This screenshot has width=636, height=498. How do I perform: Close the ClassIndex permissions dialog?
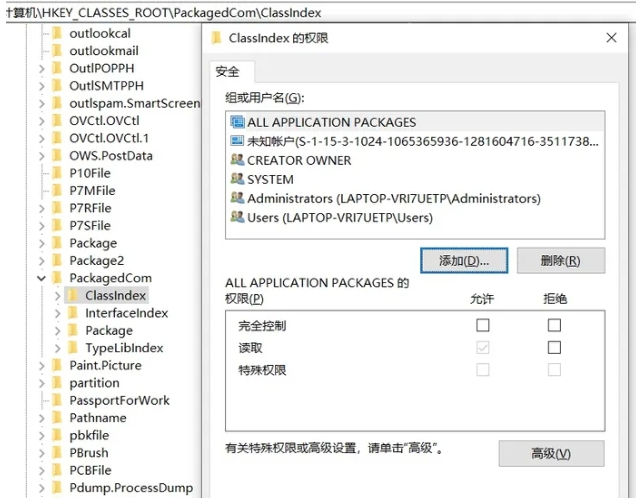tap(611, 38)
